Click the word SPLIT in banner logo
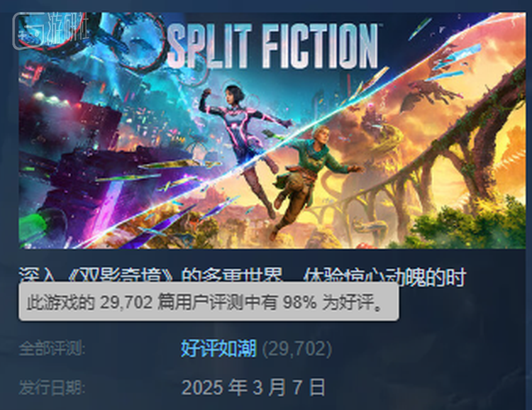 (209, 45)
